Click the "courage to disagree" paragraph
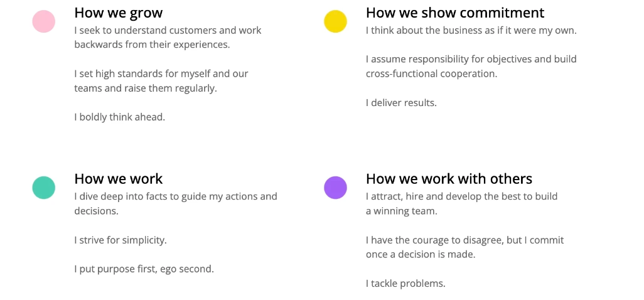The height and width of the screenshot is (300, 644). pos(464,247)
